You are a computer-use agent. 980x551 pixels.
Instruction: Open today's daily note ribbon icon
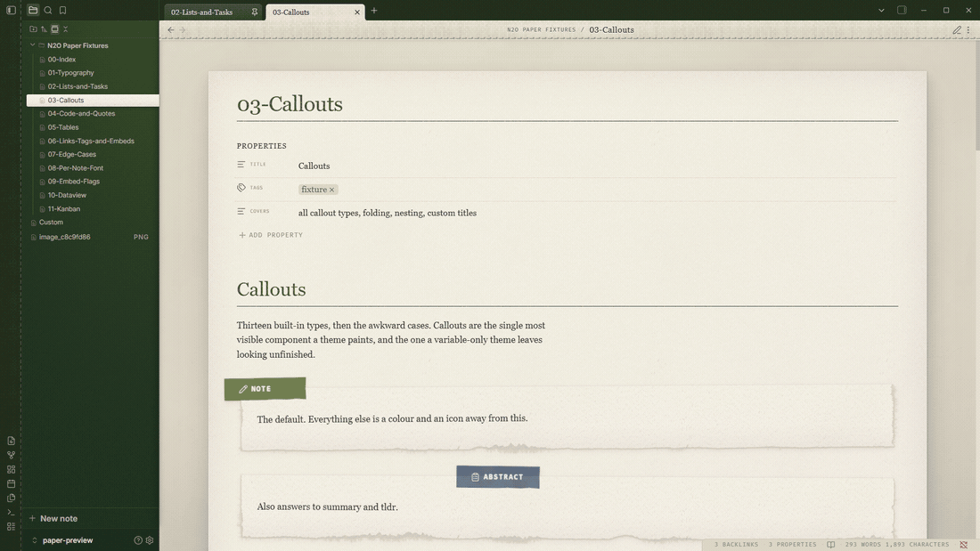11,483
